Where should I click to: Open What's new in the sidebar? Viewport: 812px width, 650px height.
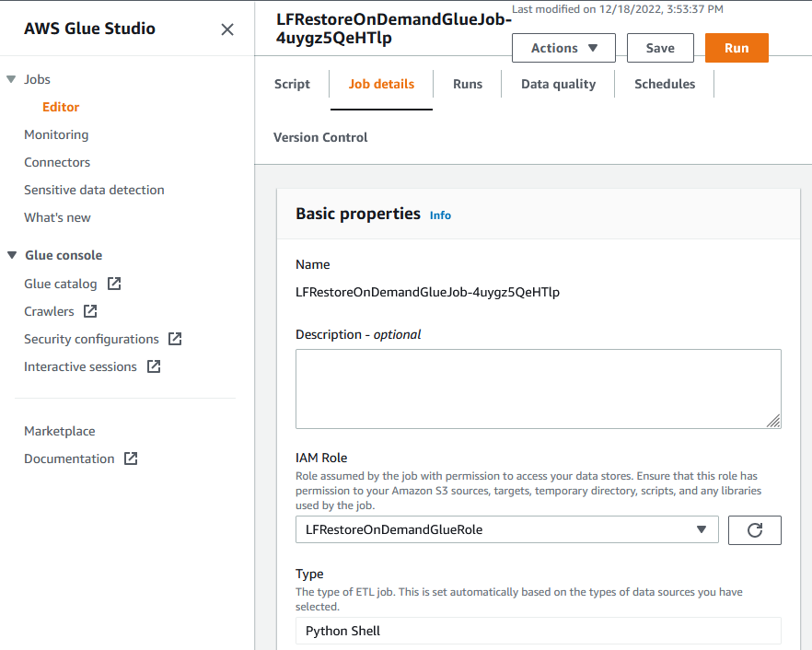57,217
